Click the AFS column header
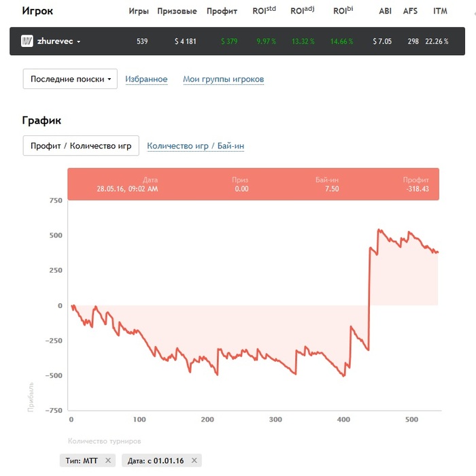 pos(411,12)
